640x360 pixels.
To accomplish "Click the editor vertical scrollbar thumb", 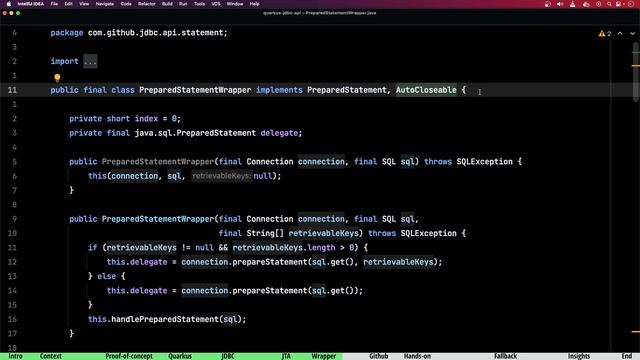I will click(x=636, y=72).
